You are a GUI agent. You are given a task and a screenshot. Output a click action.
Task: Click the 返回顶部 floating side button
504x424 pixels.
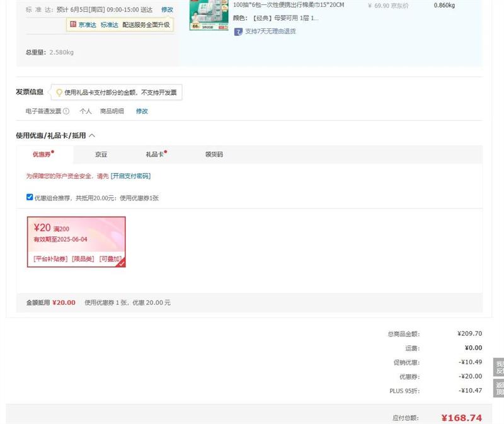coord(499,389)
